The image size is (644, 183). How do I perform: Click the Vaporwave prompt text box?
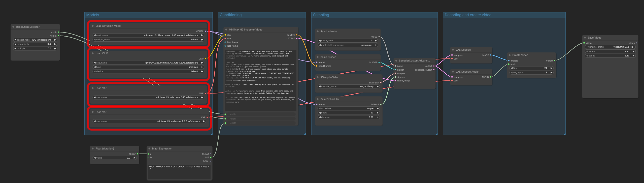click(x=260, y=80)
